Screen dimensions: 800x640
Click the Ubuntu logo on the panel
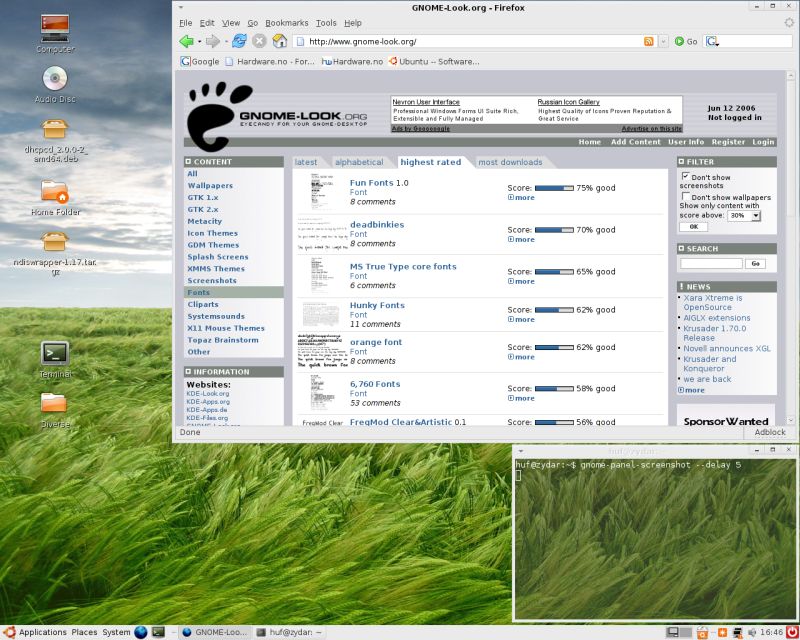10,632
